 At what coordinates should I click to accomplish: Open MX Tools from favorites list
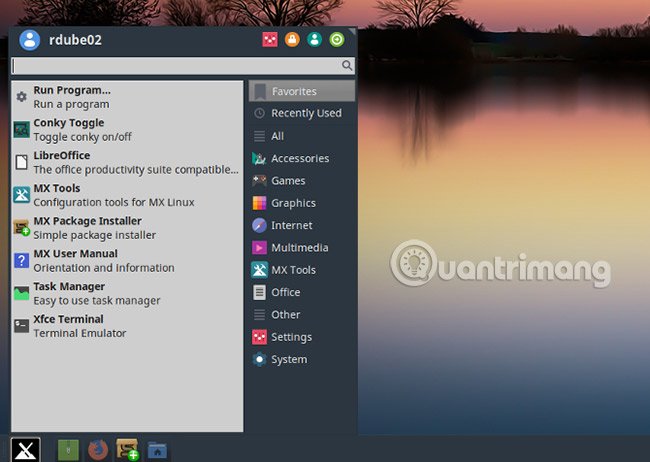click(127, 195)
